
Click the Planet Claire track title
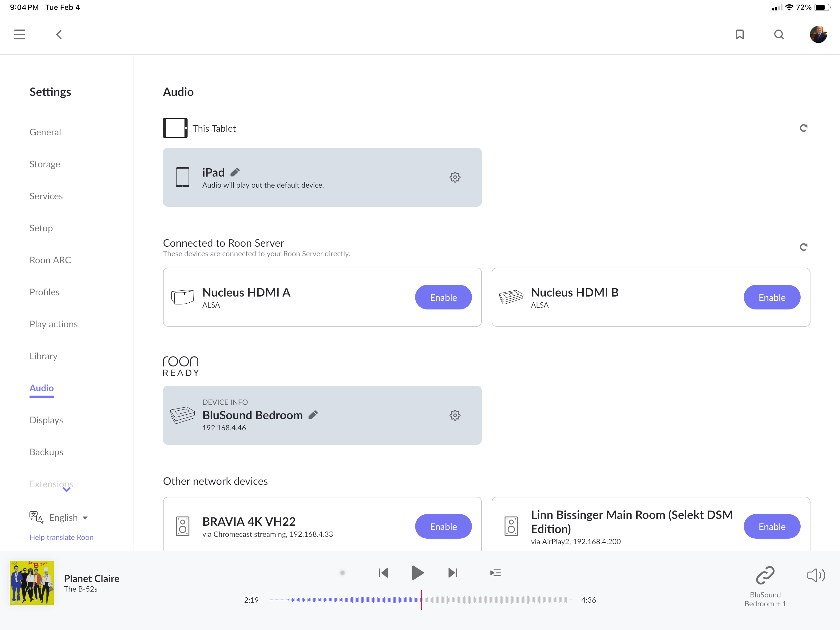click(92, 578)
